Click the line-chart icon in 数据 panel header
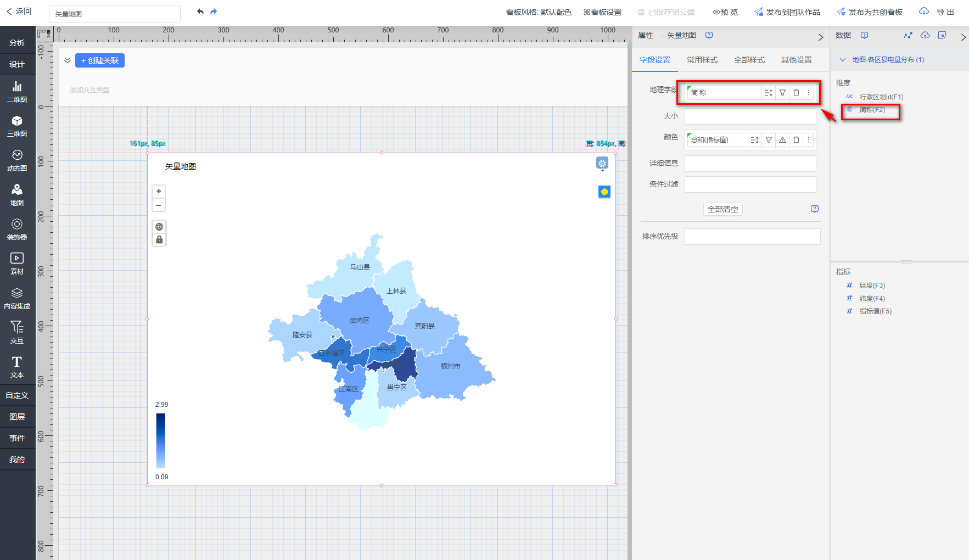 pyautogui.click(x=908, y=35)
